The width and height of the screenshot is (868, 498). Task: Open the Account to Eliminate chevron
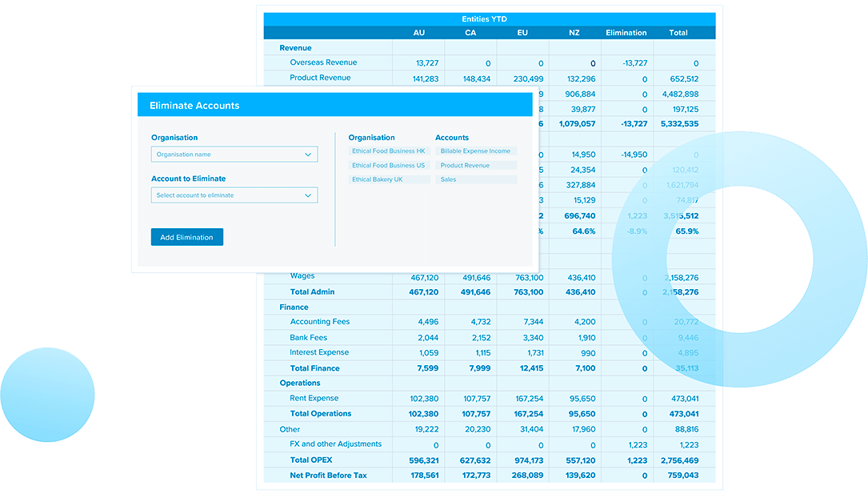coord(309,195)
